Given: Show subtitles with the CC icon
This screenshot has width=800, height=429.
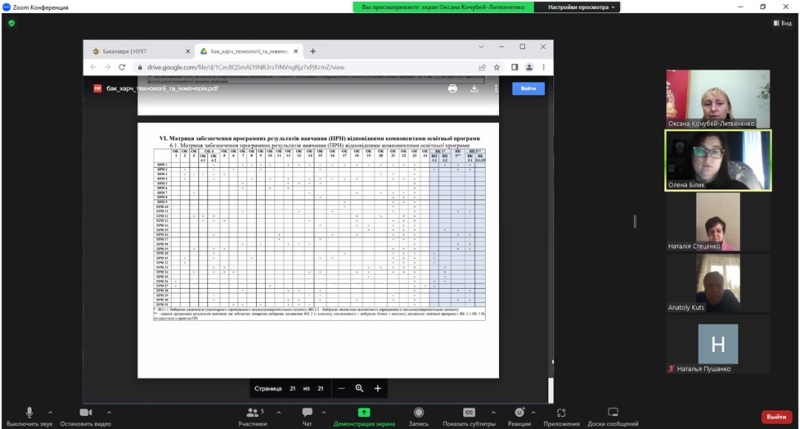Looking at the screenshot, I should 469,412.
